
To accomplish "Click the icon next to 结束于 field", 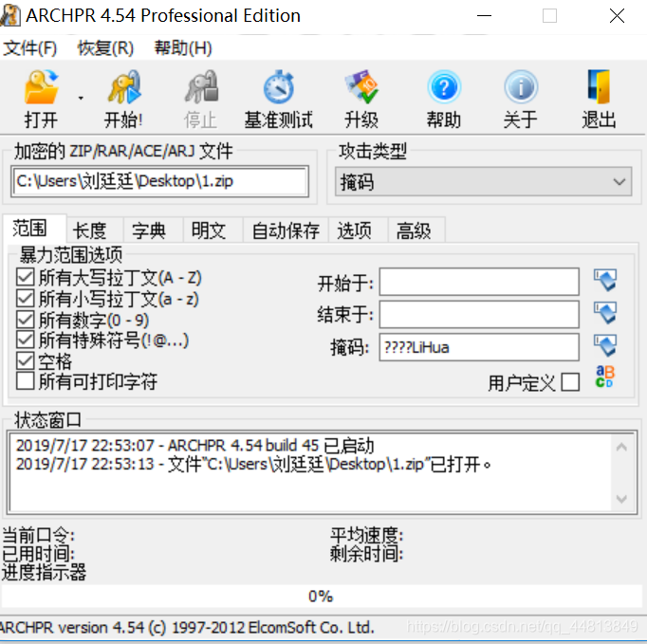I will click(605, 313).
